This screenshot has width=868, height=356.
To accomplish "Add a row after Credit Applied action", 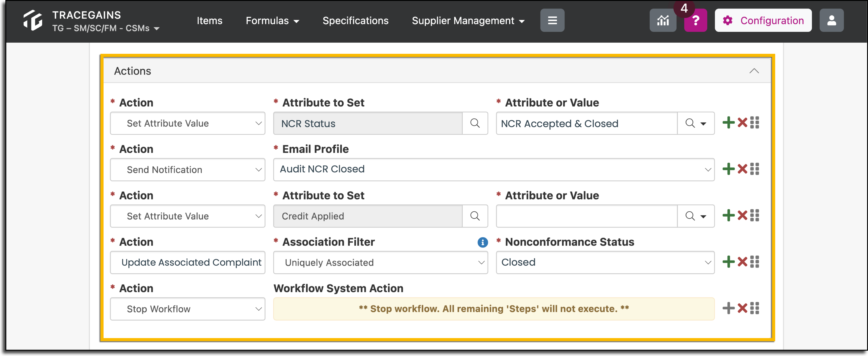I will (729, 215).
